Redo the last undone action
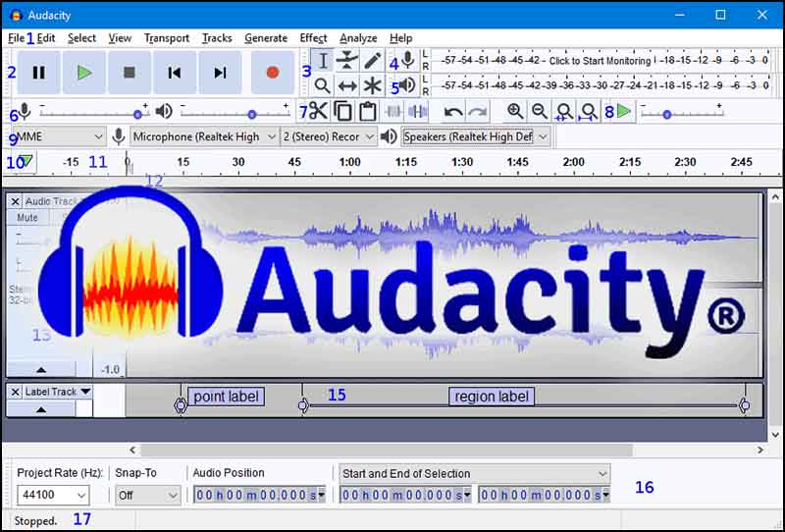This screenshot has height=532, width=785. click(478, 111)
